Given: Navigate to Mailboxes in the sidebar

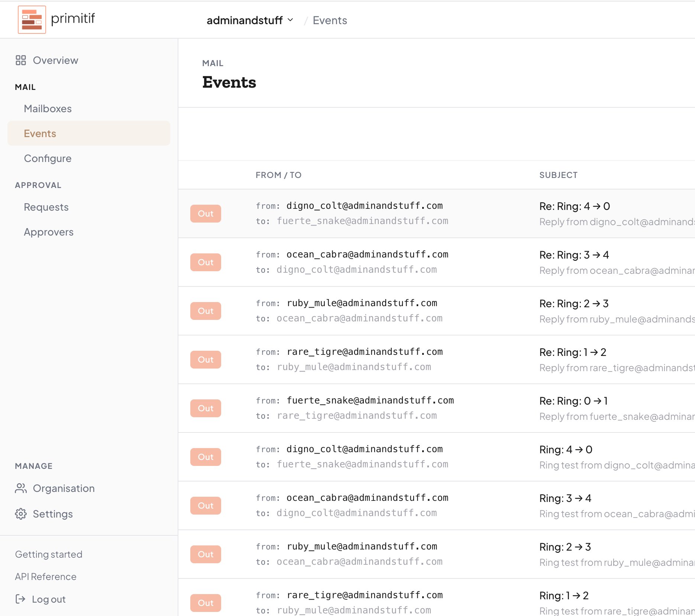Looking at the screenshot, I should 48,108.
